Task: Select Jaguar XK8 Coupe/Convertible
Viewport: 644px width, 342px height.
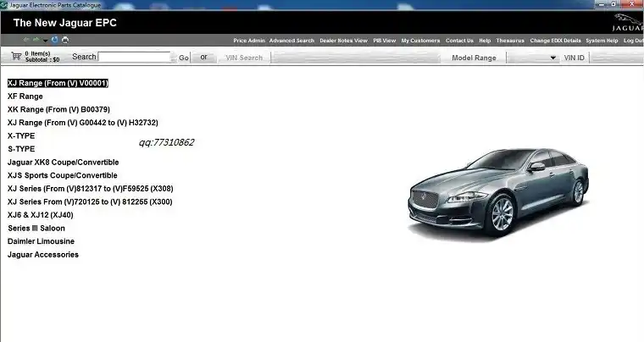Action: click(64, 163)
